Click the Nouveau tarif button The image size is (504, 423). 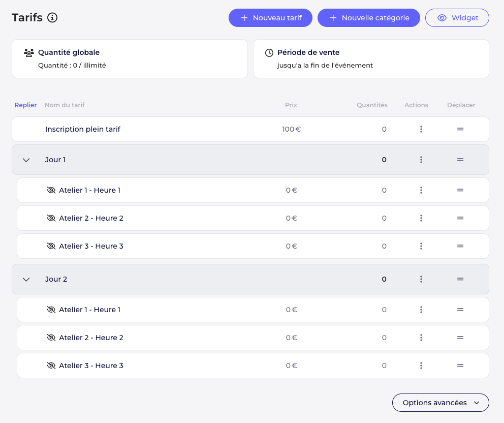click(x=270, y=18)
